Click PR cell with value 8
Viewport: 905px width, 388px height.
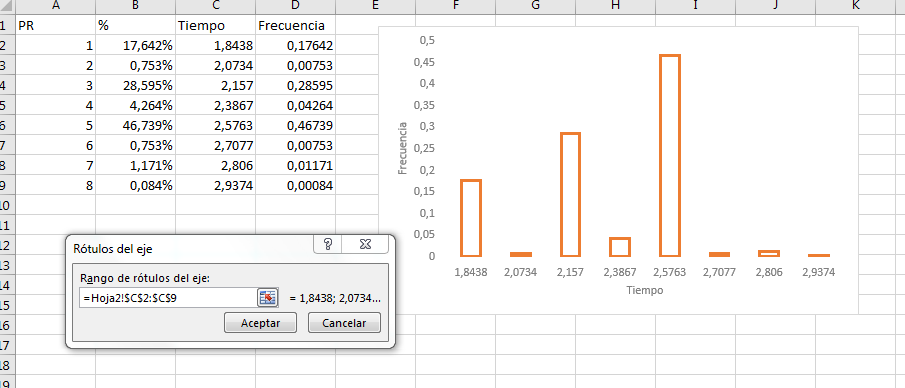pyautogui.click(x=56, y=185)
